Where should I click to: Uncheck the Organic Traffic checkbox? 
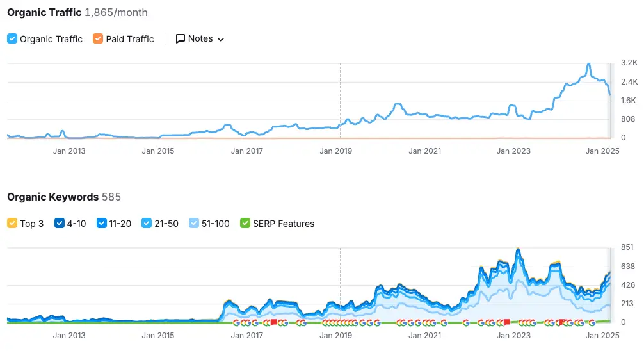tap(12, 39)
